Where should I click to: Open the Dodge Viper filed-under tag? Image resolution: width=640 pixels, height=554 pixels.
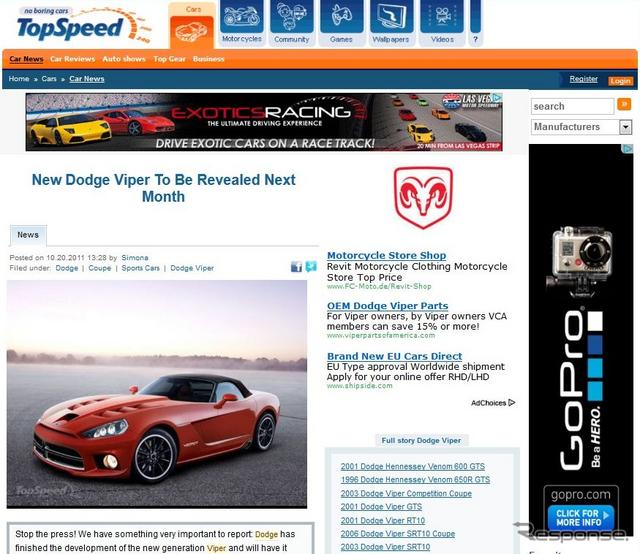click(x=192, y=268)
